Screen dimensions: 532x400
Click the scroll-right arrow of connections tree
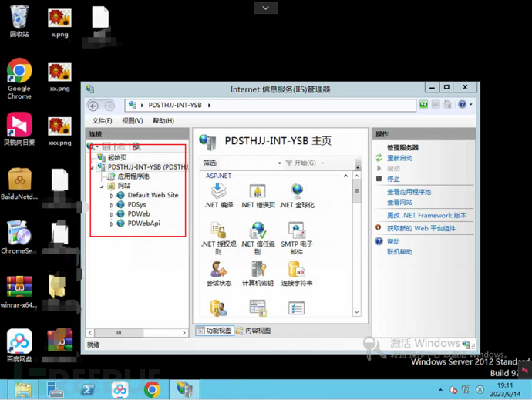click(184, 333)
